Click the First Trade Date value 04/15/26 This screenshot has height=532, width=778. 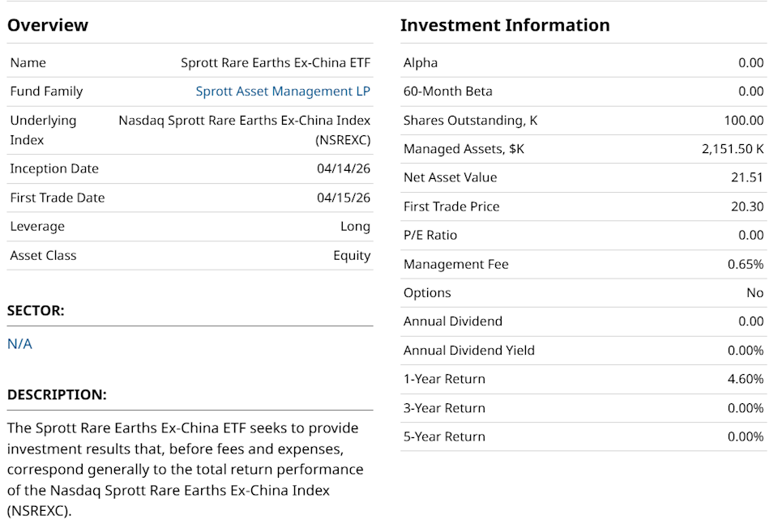344,198
